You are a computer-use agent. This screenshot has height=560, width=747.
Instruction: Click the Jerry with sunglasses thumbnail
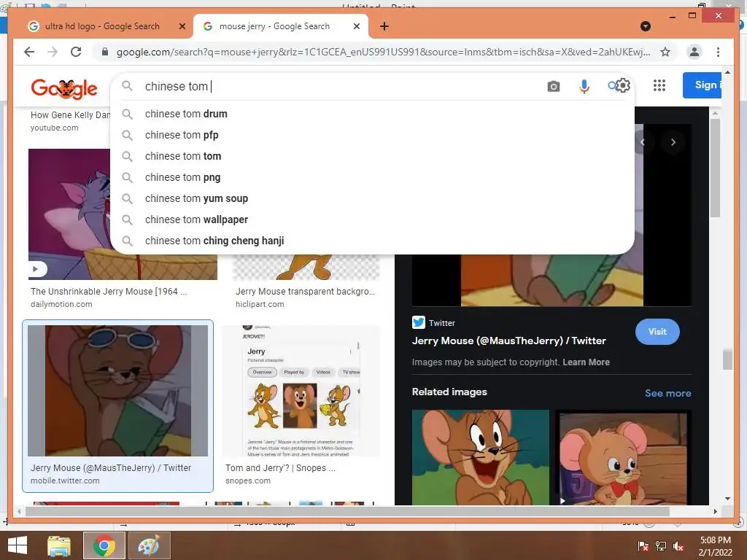tap(117, 391)
